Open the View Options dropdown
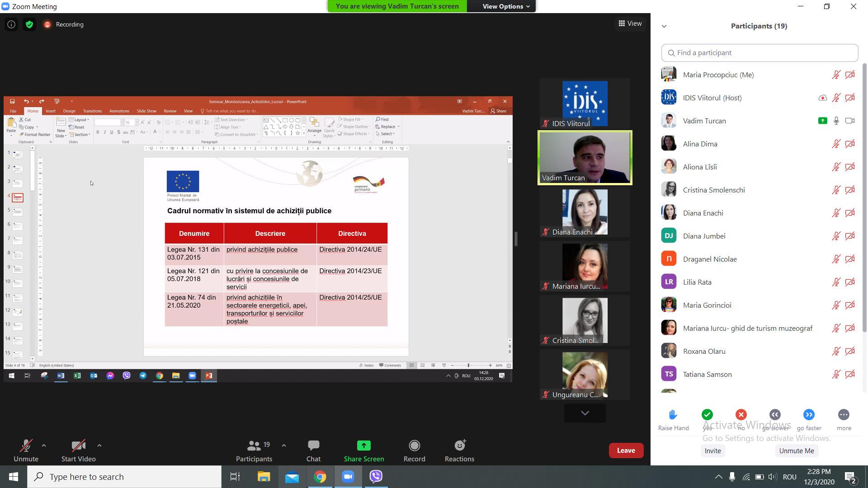This screenshot has height=488, width=868. [x=505, y=6]
